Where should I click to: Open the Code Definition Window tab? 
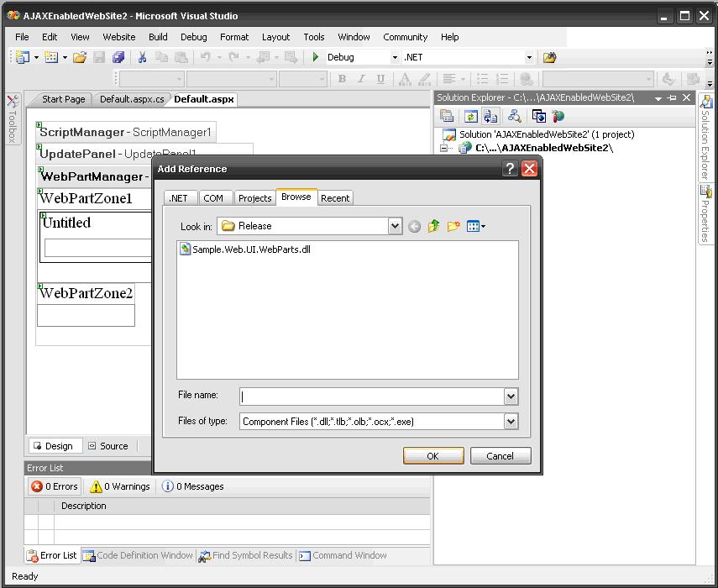139,555
